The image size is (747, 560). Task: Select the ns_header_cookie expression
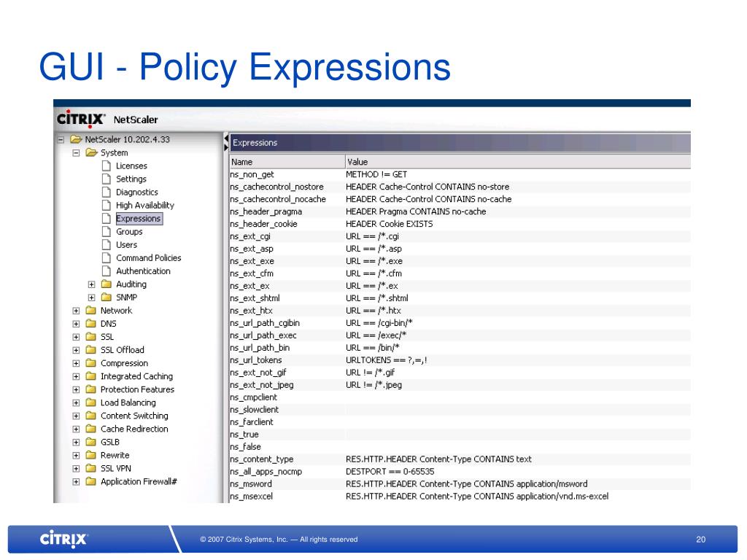(x=460, y=225)
